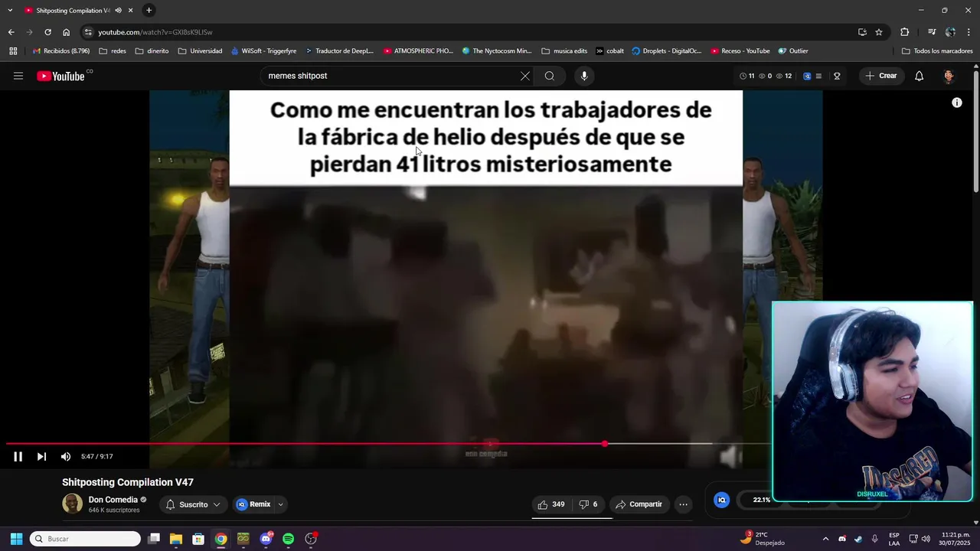Clear the search box with the X
The image size is (980, 551).
pos(524,76)
